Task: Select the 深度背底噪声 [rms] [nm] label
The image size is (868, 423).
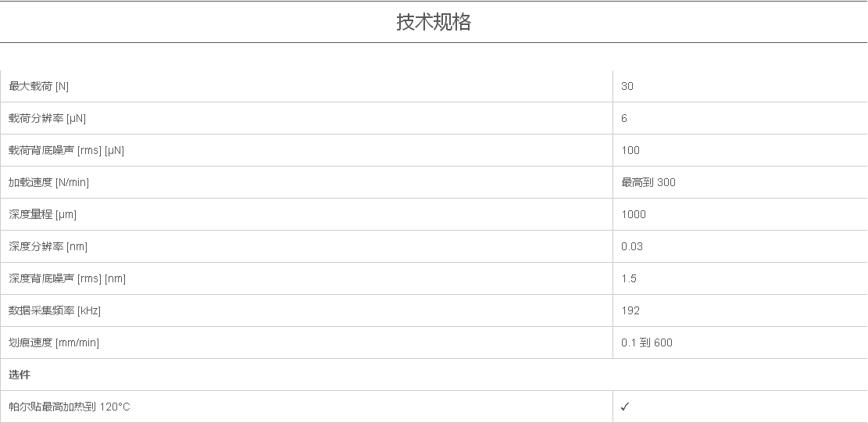Action: click(67, 278)
